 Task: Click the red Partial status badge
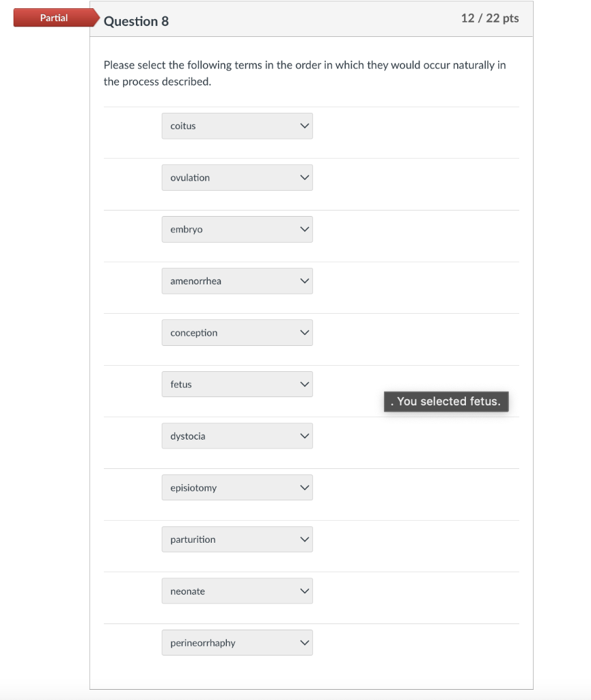[54, 18]
